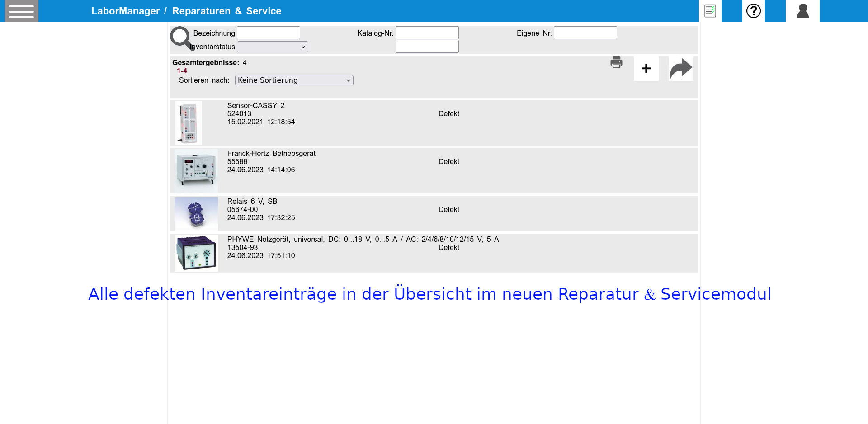This screenshot has width=868, height=424.
Task: Open the hamburger menu
Action: (x=21, y=11)
